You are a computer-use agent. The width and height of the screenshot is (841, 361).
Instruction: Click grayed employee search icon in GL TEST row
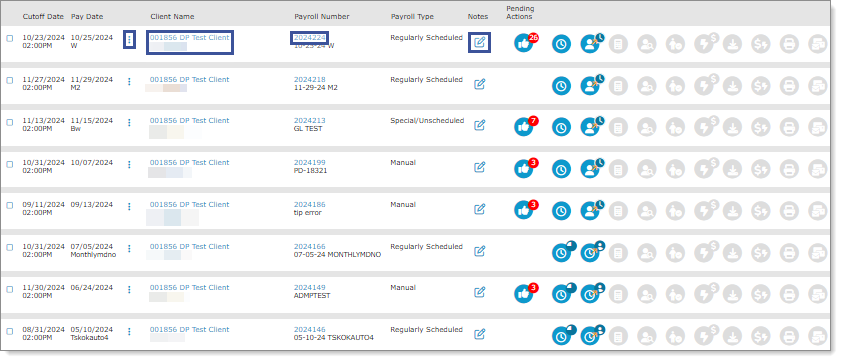(647, 128)
